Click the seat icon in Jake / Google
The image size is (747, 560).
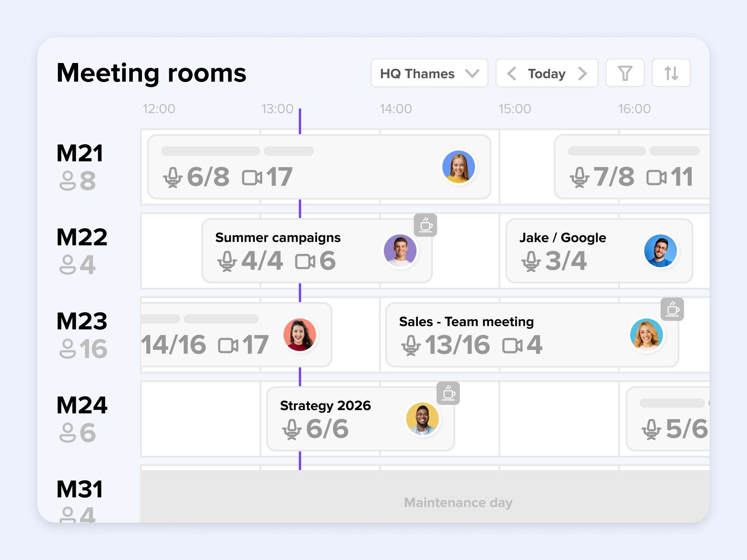click(531, 261)
